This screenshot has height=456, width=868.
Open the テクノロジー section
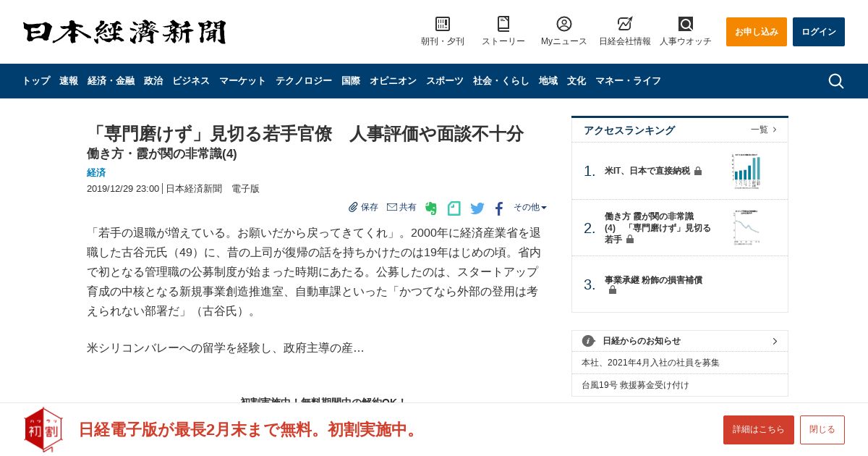(x=304, y=81)
